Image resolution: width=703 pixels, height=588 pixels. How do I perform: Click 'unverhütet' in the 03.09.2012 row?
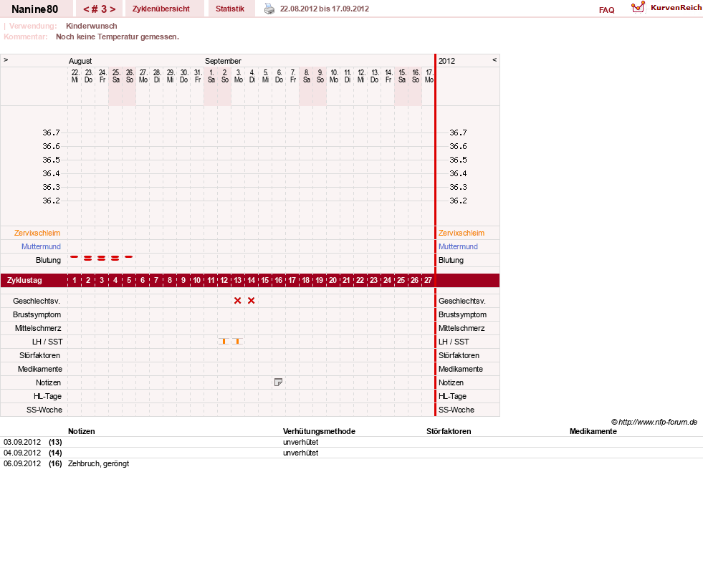(300, 442)
